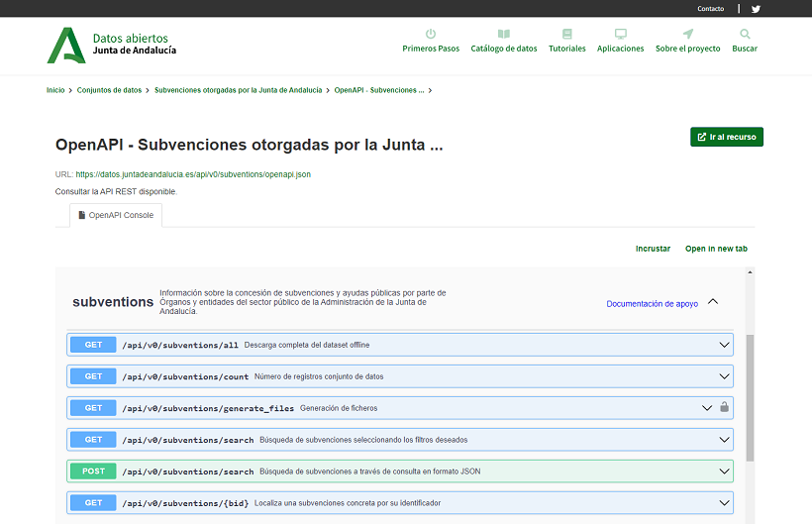Click the Tutoriales document icon

567,34
